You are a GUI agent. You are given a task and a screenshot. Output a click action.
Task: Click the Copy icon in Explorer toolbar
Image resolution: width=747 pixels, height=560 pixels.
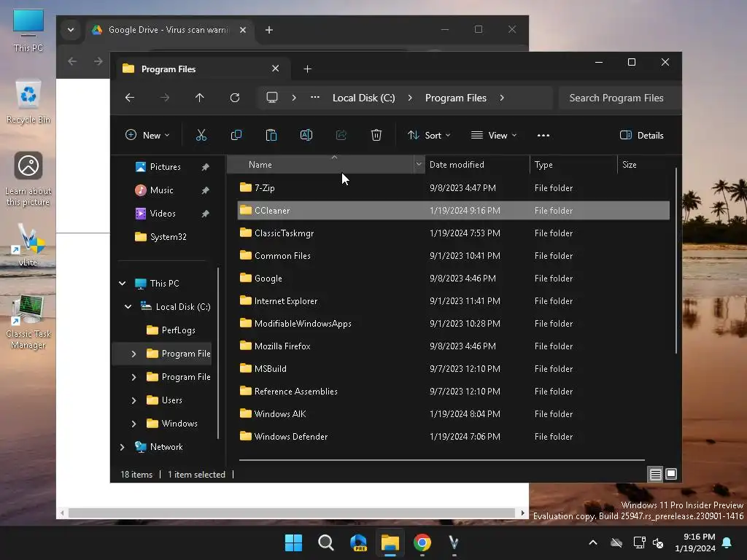click(x=236, y=135)
